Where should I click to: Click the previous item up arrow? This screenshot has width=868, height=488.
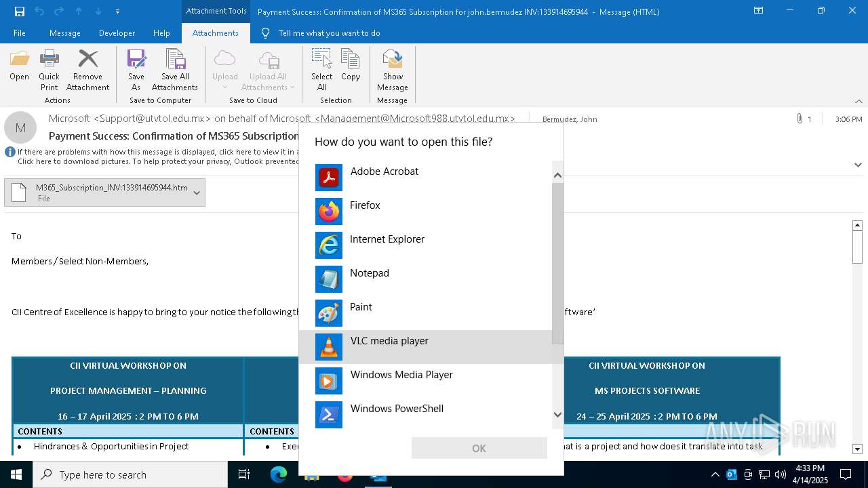click(x=79, y=11)
